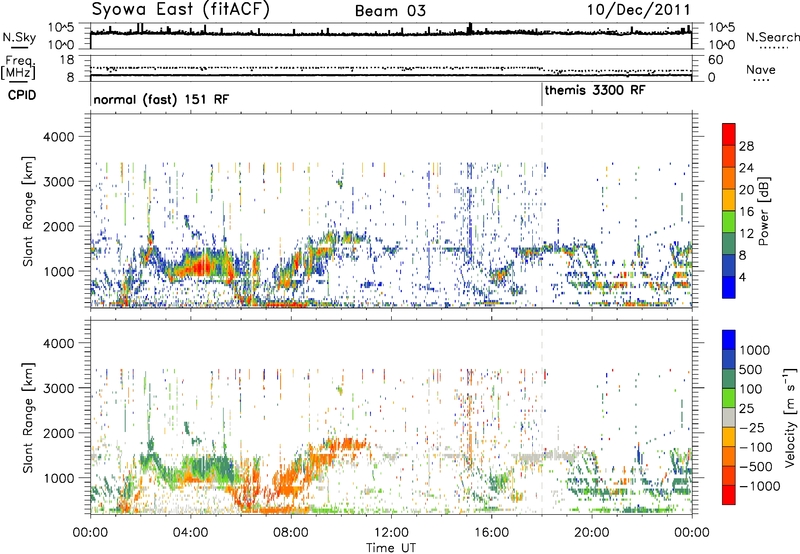This screenshot has height=554, width=800.
Task: Click the 'themis 3300 RF' text
Action: [595, 90]
